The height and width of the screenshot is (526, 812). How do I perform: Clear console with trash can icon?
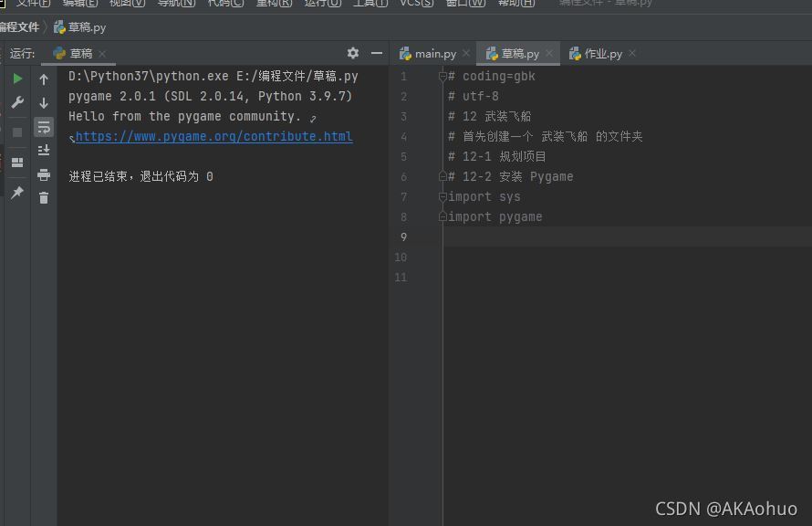[44, 197]
